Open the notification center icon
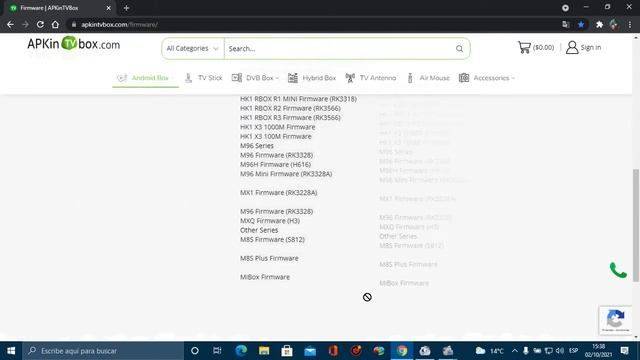The image size is (640, 360). click(624, 351)
